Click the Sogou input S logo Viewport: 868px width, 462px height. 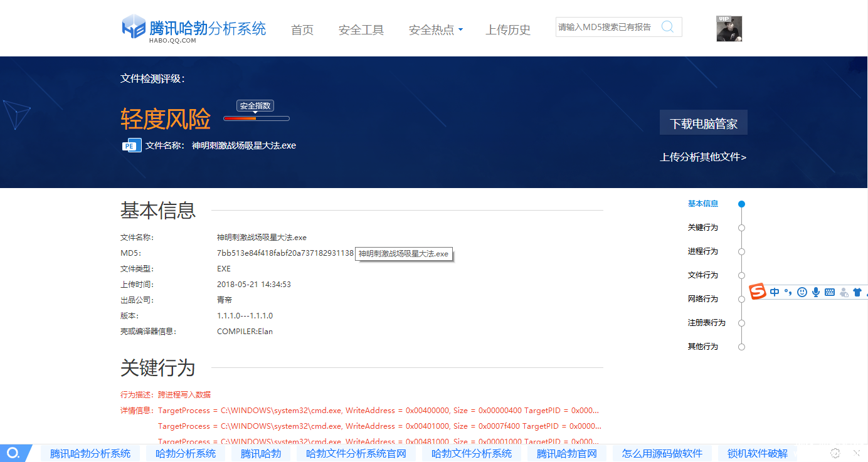[x=759, y=292]
